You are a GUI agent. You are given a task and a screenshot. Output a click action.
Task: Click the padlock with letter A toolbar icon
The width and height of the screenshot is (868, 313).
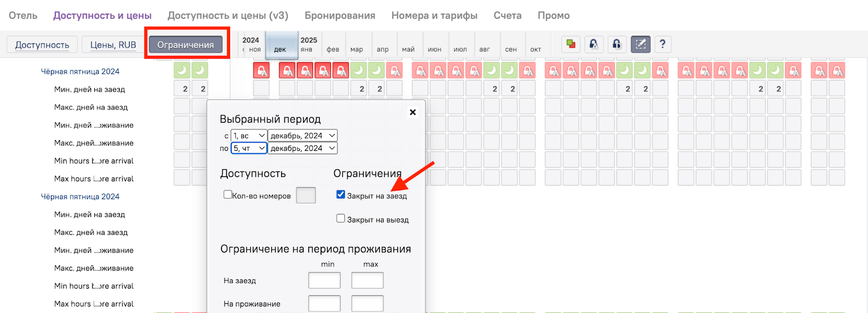coord(594,44)
